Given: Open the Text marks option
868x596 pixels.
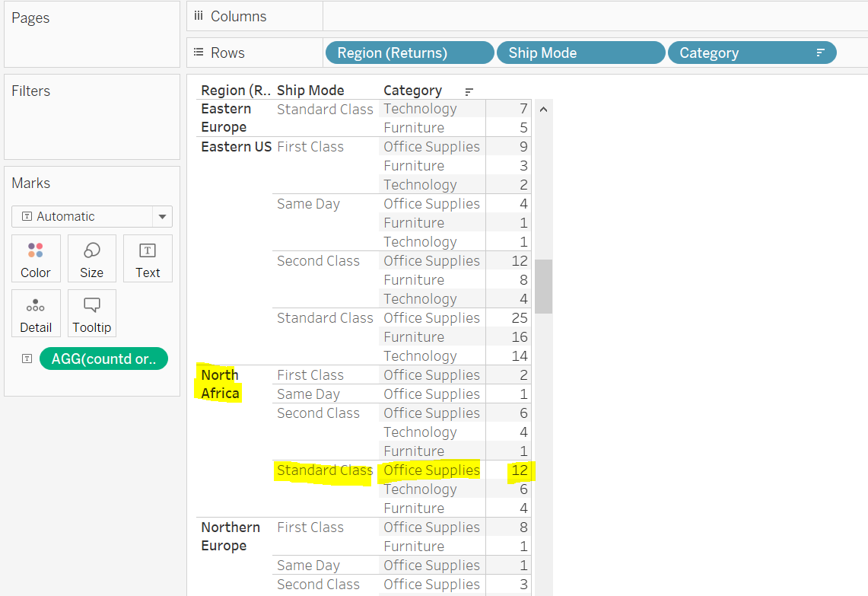Looking at the screenshot, I should pos(148,258).
